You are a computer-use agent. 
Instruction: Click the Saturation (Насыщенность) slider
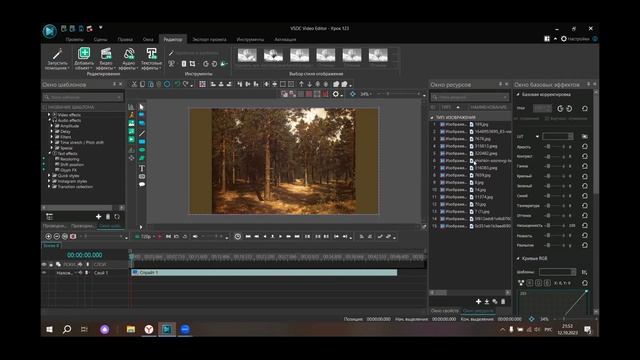pyautogui.click(x=556, y=225)
